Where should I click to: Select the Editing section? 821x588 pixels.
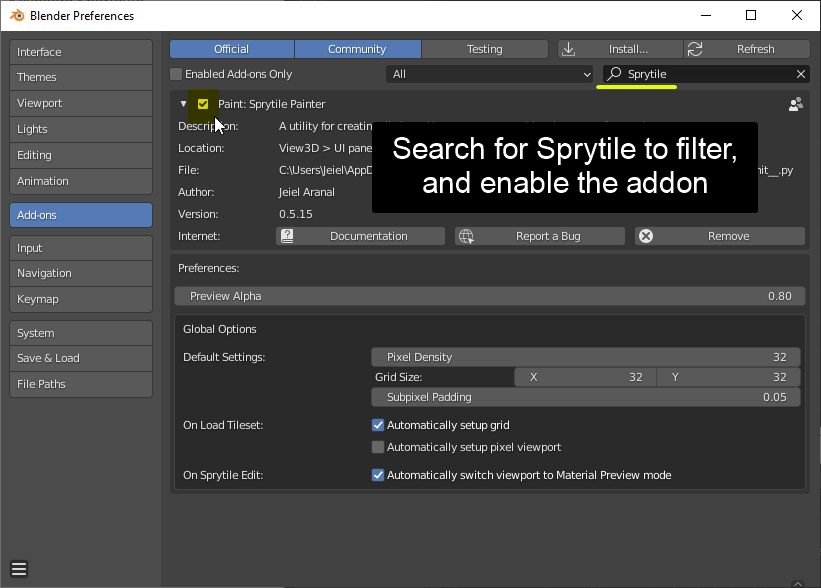(81, 155)
